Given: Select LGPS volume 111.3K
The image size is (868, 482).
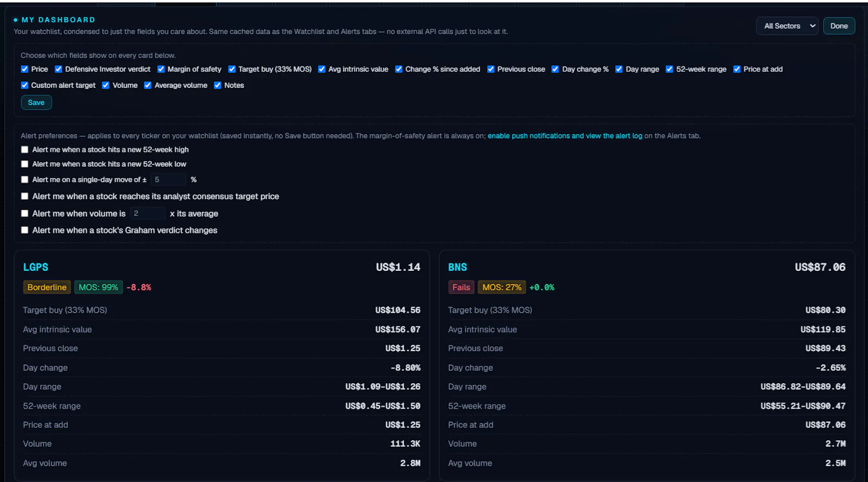Looking at the screenshot, I should [x=405, y=443].
